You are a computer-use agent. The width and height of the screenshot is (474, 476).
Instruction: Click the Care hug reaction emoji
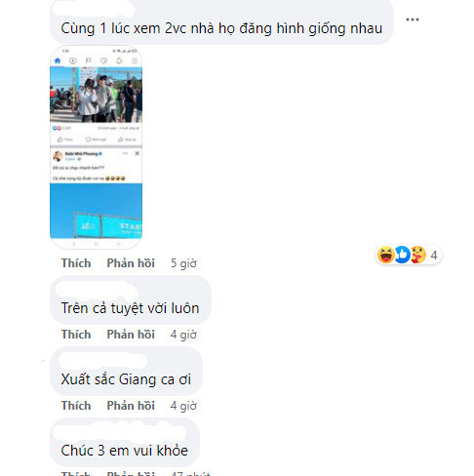coord(417,255)
